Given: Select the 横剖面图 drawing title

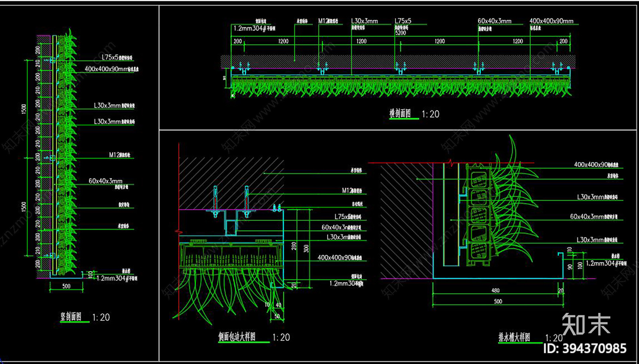Looking at the screenshot, I should pos(400,113).
